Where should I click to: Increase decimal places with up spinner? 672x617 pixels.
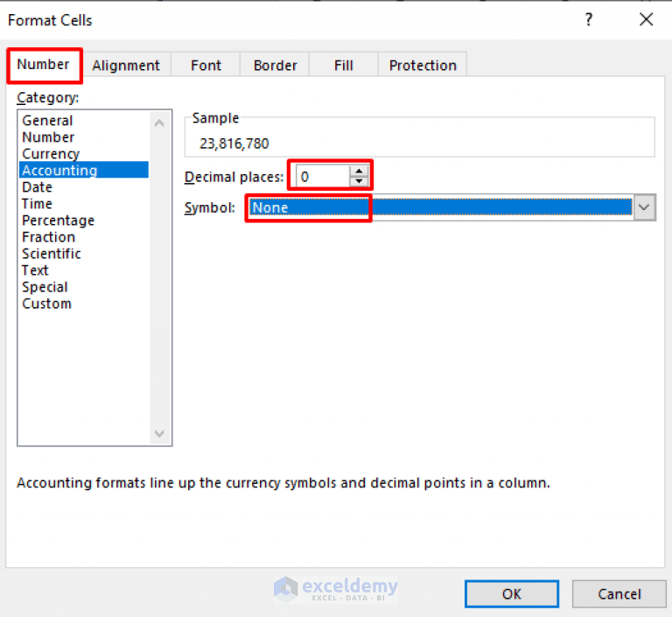tap(359, 172)
